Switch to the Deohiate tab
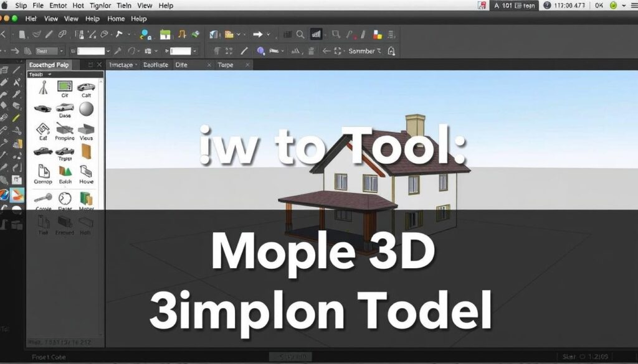 click(x=156, y=65)
